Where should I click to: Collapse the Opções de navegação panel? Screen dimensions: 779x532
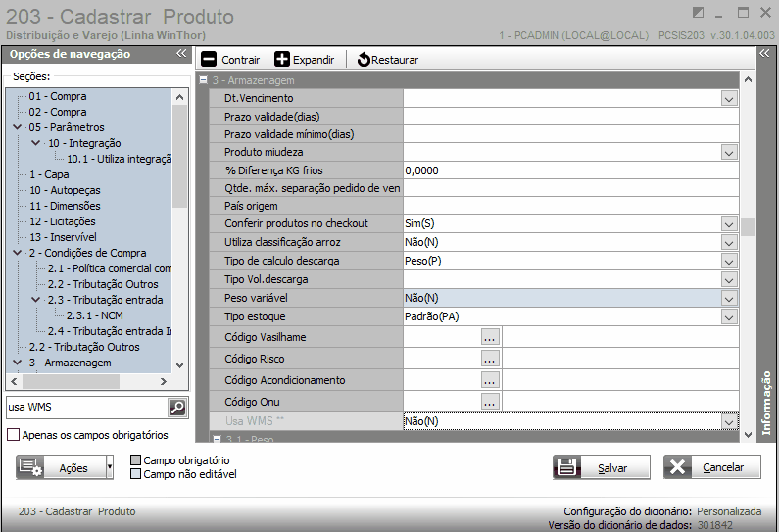click(x=181, y=54)
